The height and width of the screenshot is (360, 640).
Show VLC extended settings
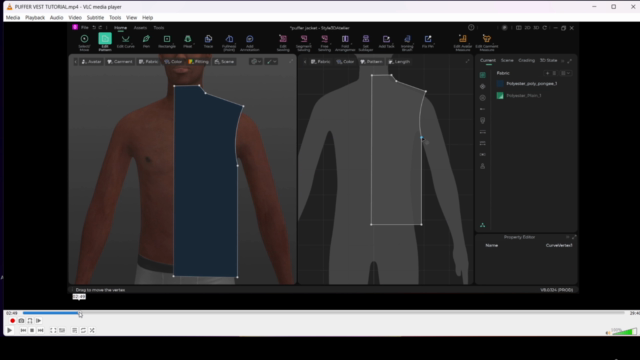[62, 330]
